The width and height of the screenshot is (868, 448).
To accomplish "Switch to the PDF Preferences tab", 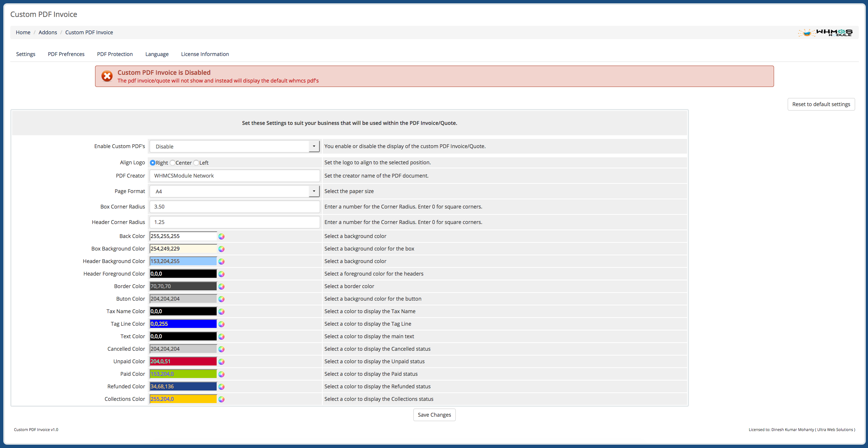I will [x=66, y=54].
